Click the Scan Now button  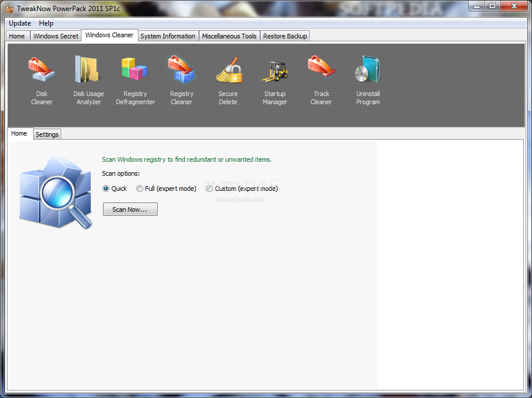pyautogui.click(x=130, y=209)
